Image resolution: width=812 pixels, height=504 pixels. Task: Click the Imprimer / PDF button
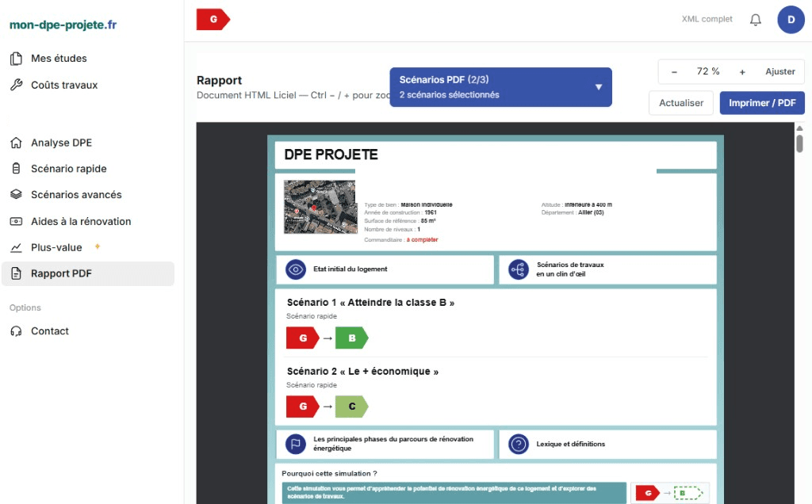click(x=762, y=103)
